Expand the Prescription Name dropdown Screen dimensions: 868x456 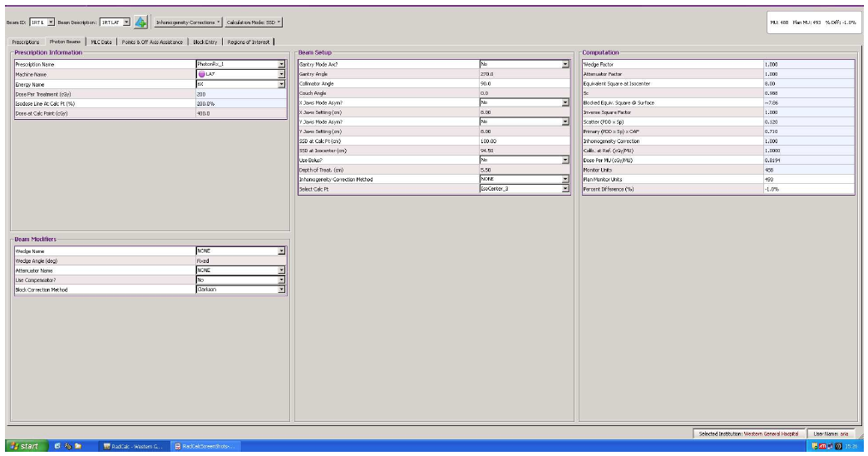tap(281, 64)
